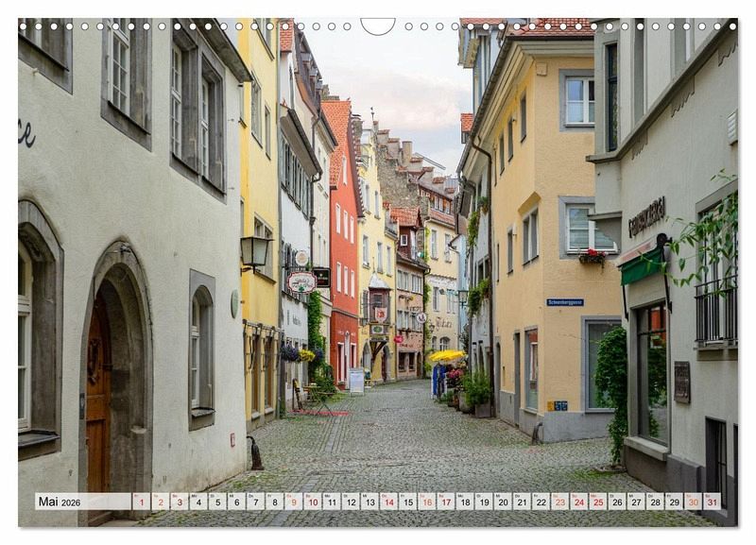
Task: Click the 'Mai 2026' month label
Action: pos(60,502)
